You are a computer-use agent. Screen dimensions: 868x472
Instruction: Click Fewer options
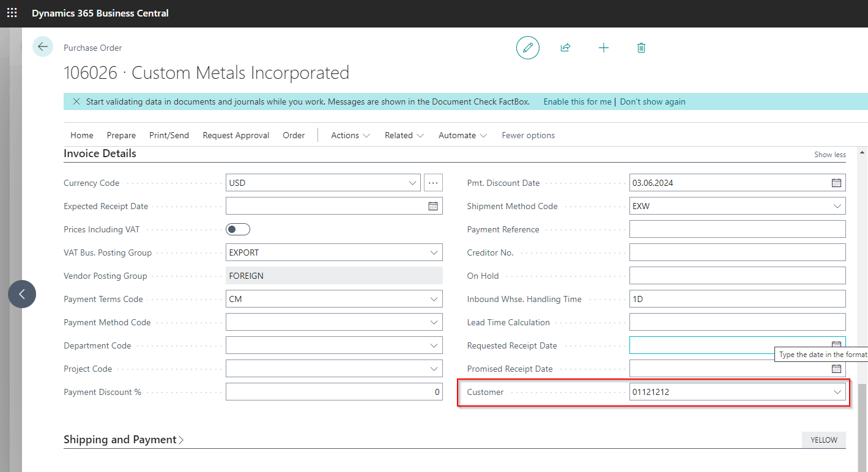pos(529,135)
